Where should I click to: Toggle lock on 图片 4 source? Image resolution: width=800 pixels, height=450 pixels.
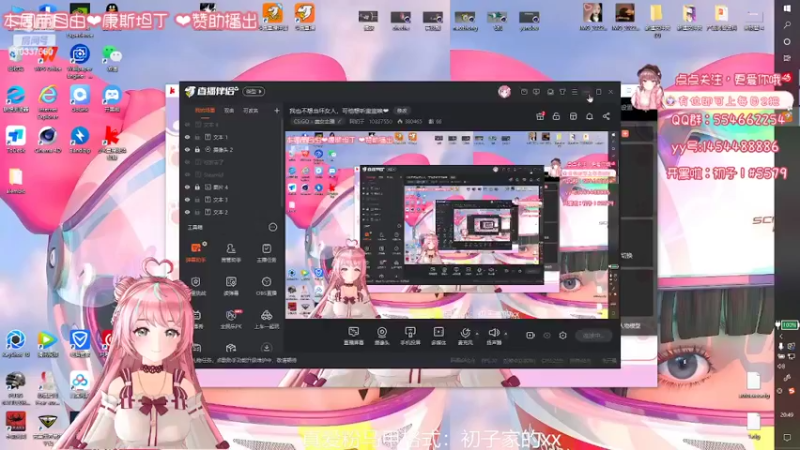pyautogui.click(x=197, y=187)
